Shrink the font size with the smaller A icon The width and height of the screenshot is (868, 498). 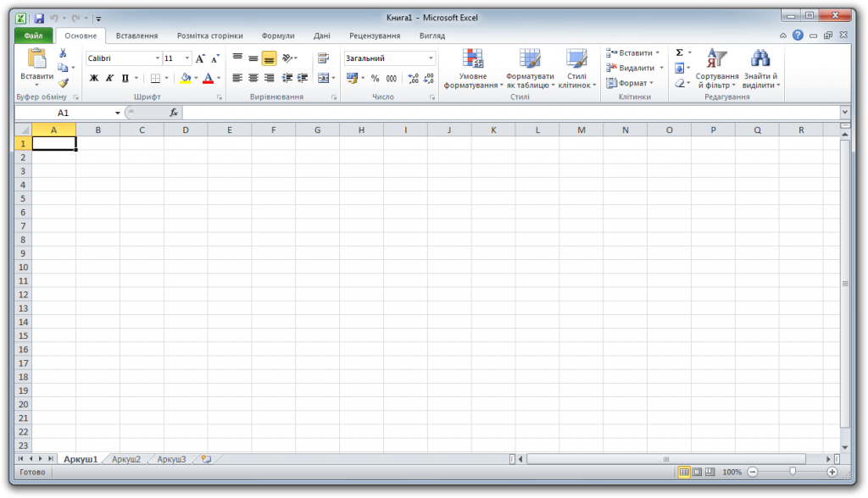click(215, 58)
